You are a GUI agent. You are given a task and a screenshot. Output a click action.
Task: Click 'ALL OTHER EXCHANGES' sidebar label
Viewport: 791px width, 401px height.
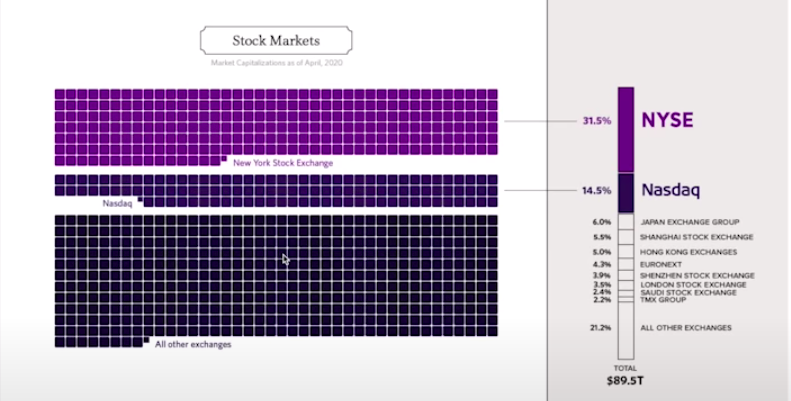(x=686, y=328)
